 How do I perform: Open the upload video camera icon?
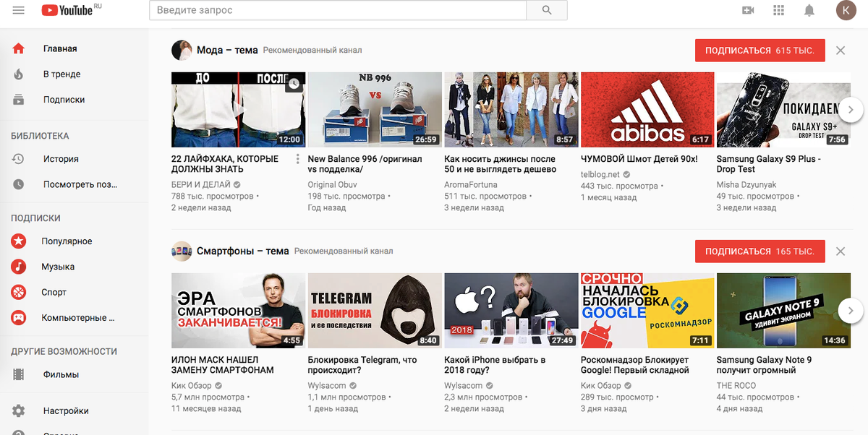point(748,10)
